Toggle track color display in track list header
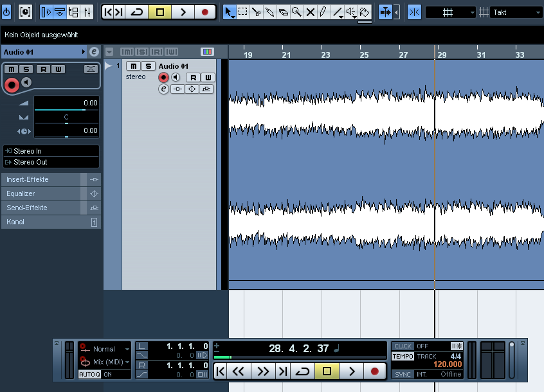Viewport: 544px width, 392px height. point(207,52)
